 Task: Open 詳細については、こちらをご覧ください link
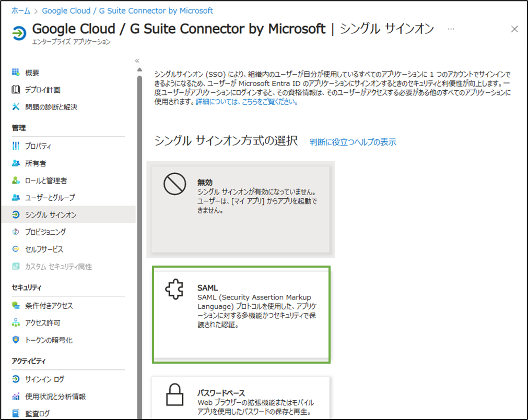coord(247,102)
